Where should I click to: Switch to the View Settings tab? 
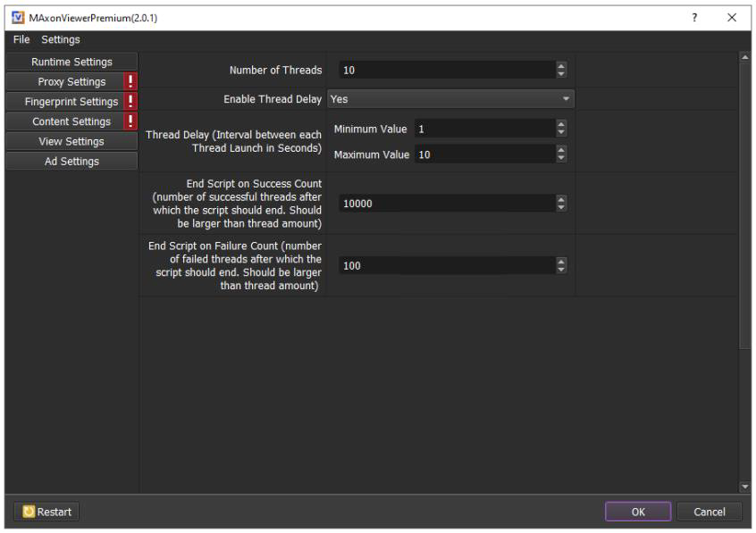coord(71,141)
